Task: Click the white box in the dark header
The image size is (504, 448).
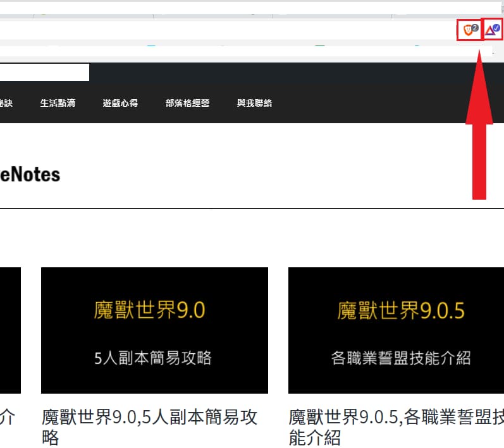Action: pyautogui.click(x=44, y=72)
